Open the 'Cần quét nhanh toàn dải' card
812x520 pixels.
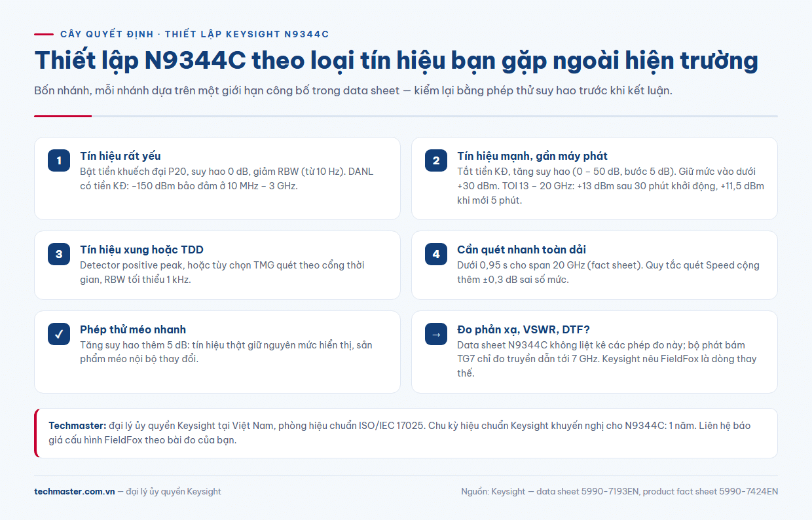tap(595, 265)
